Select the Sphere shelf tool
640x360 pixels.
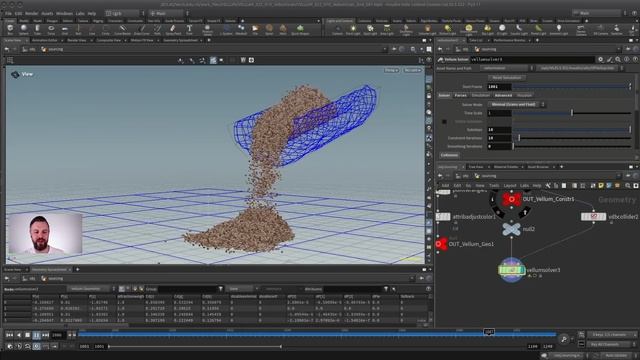tap(24, 29)
